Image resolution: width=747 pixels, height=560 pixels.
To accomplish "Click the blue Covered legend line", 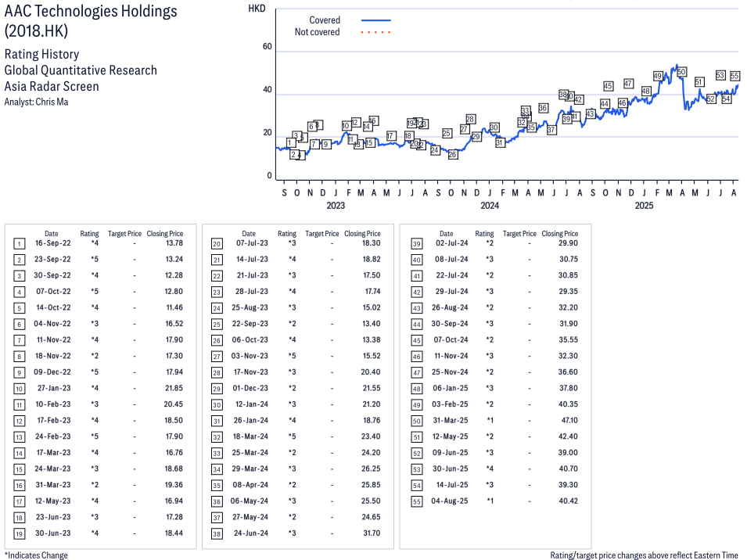I will (376, 20).
